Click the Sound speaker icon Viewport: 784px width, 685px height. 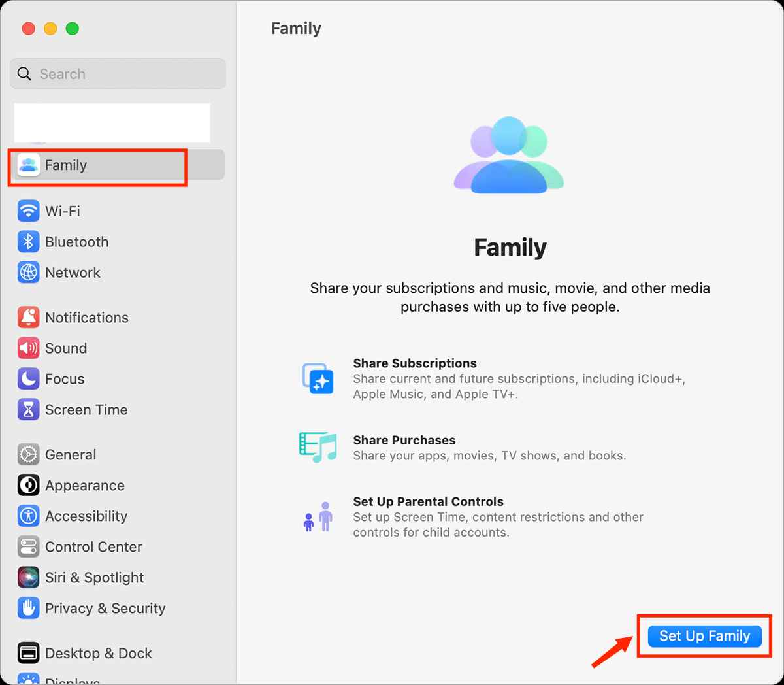coord(28,348)
